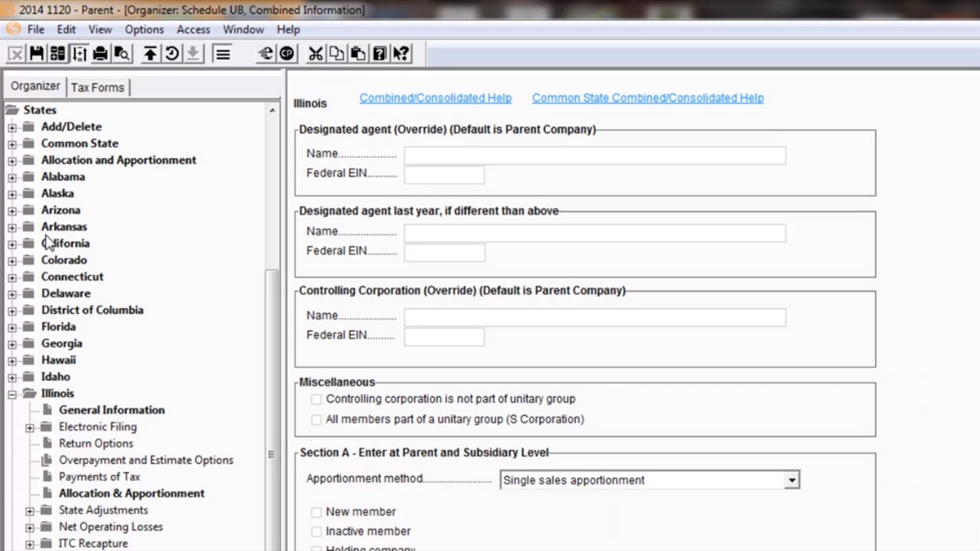
Task: Click the printer icon in toolbar
Action: 100,54
